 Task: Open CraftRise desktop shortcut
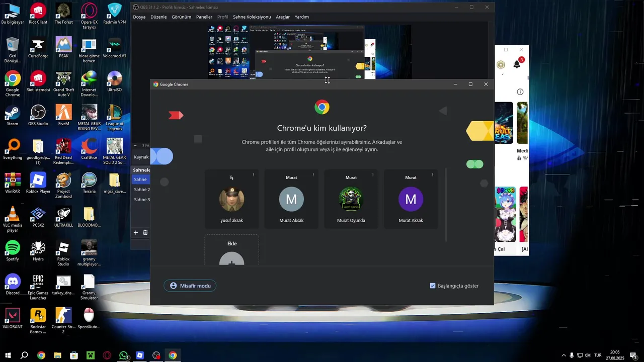point(89,150)
